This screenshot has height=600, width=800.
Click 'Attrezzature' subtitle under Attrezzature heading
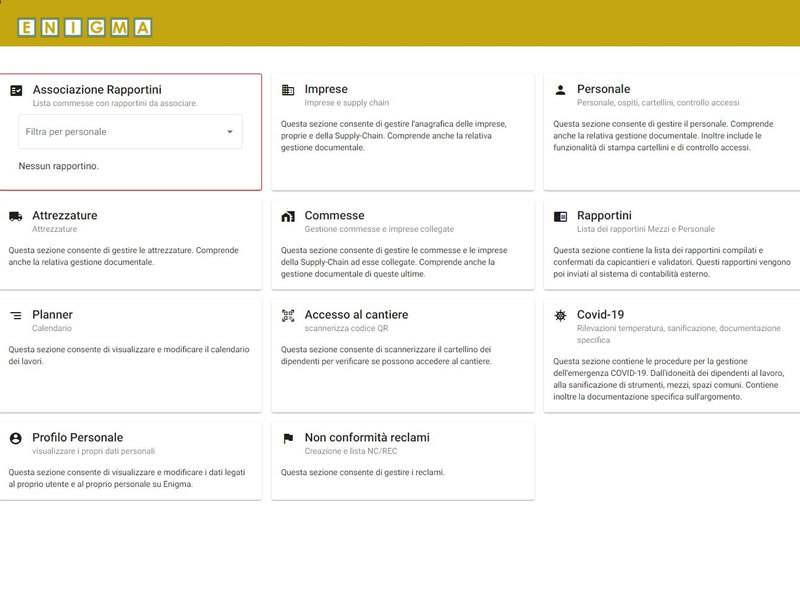55,229
